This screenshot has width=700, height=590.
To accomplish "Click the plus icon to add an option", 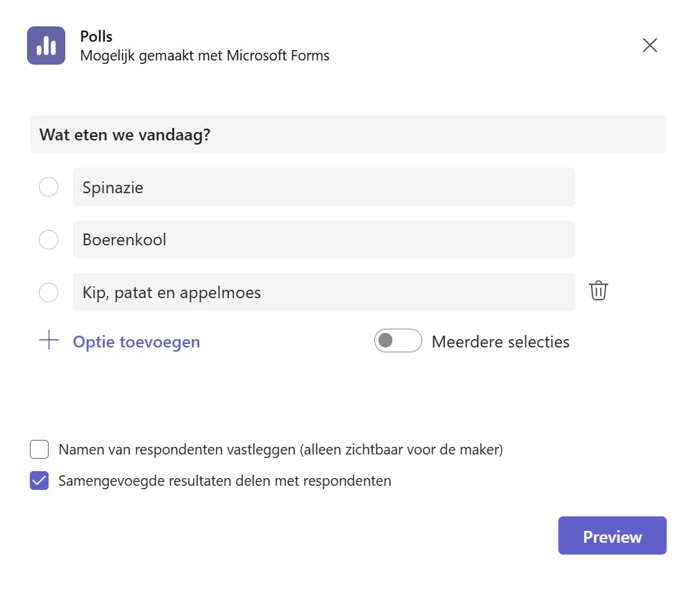I will click(49, 341).
